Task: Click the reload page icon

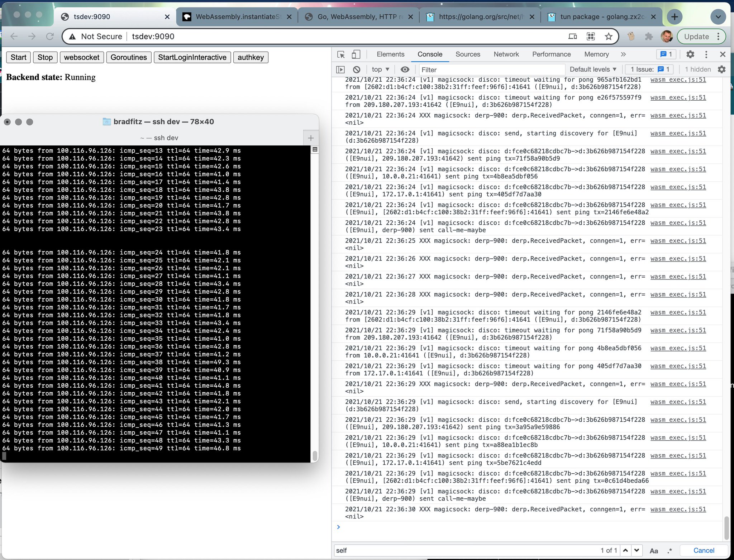Action: tap(50, 37)
